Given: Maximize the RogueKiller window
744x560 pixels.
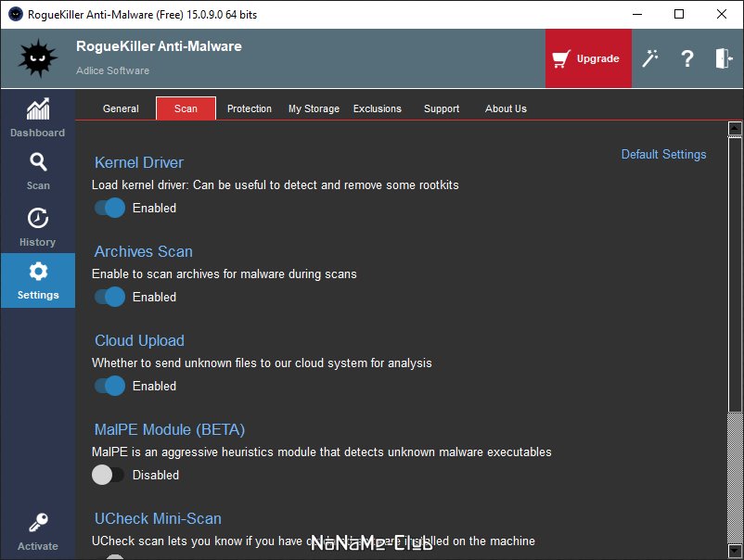Looking at the screenshot, I should (x=679, y=14).
